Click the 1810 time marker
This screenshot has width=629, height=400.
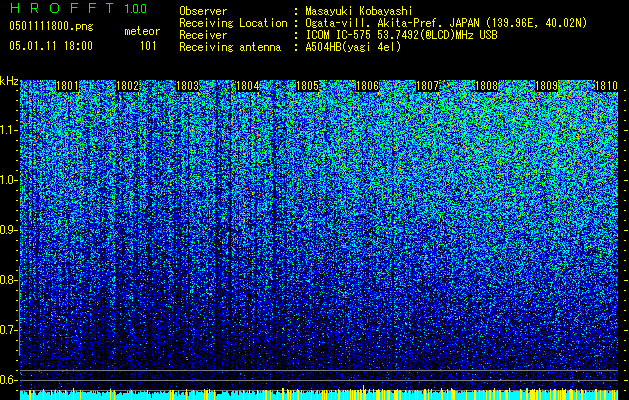point(606,86)
